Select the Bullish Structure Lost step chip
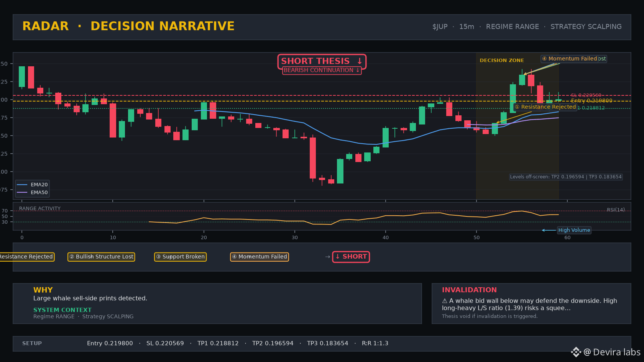Image resolution: width=644 pixels, height=362 pixels. [x=101, y=257]
